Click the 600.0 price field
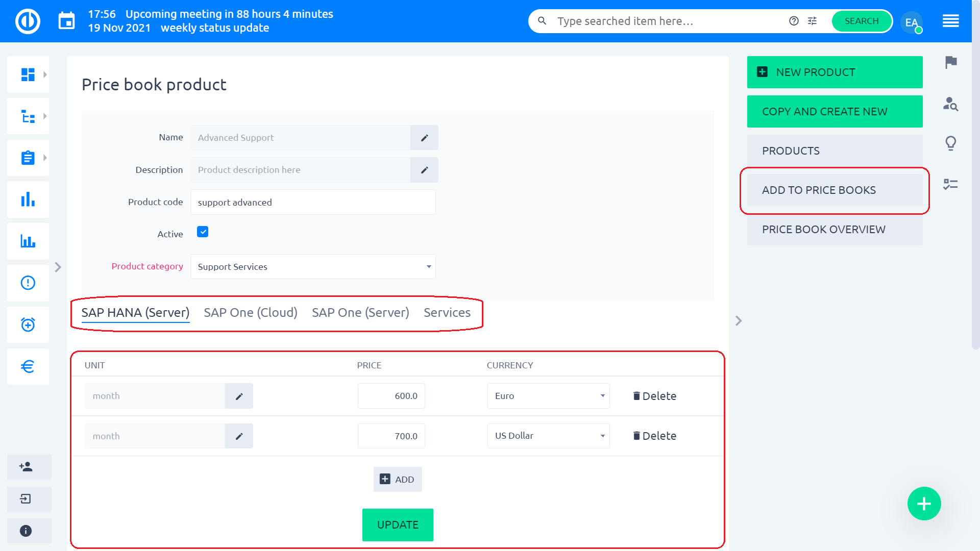The image size is (980, 551). [391, 396]
